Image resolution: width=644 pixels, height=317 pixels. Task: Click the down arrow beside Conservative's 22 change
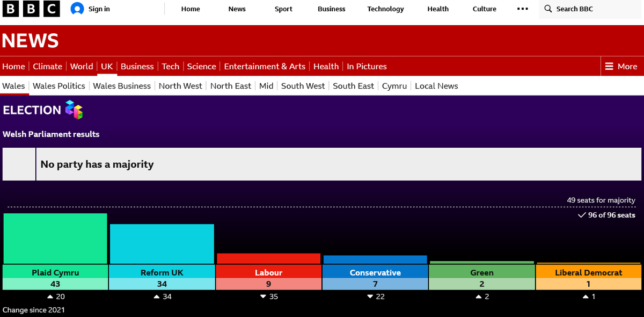point(370,297)
